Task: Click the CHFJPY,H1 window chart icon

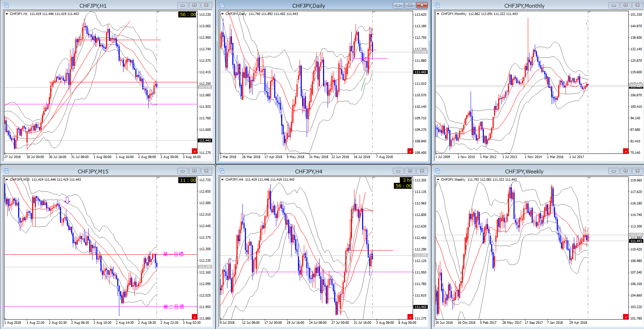Action: click(6, 5)
